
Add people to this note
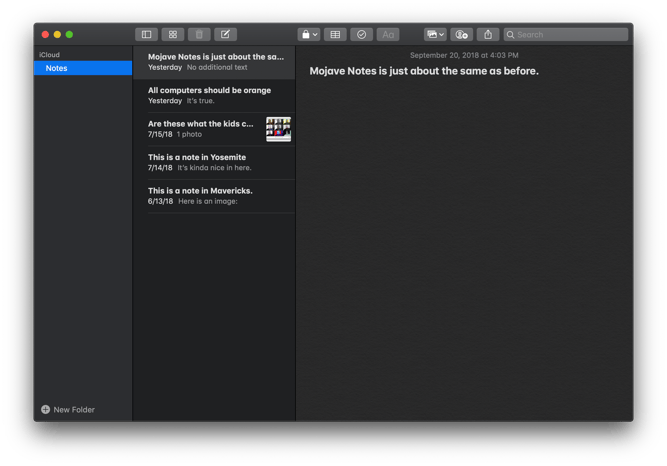coord(462,34)
